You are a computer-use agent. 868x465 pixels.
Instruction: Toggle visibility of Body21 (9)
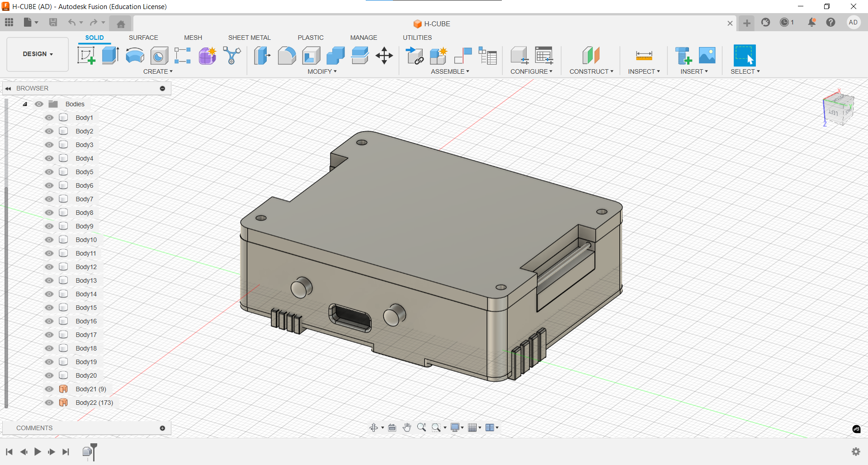tap(49, 389)
